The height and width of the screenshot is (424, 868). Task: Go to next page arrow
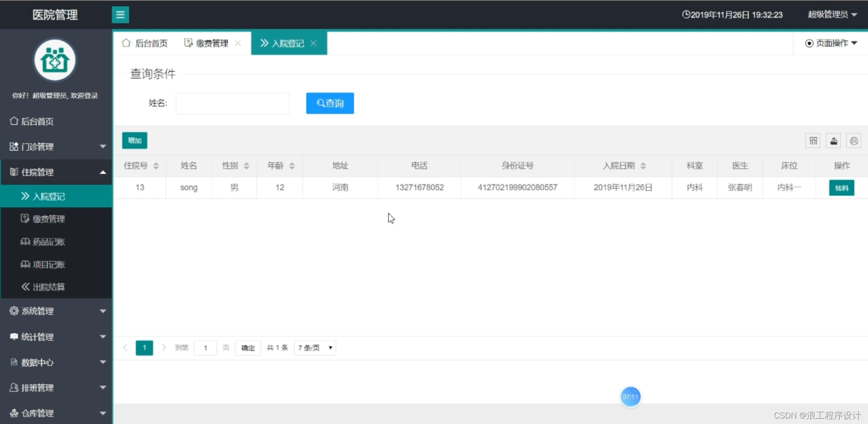click(164, 348)
